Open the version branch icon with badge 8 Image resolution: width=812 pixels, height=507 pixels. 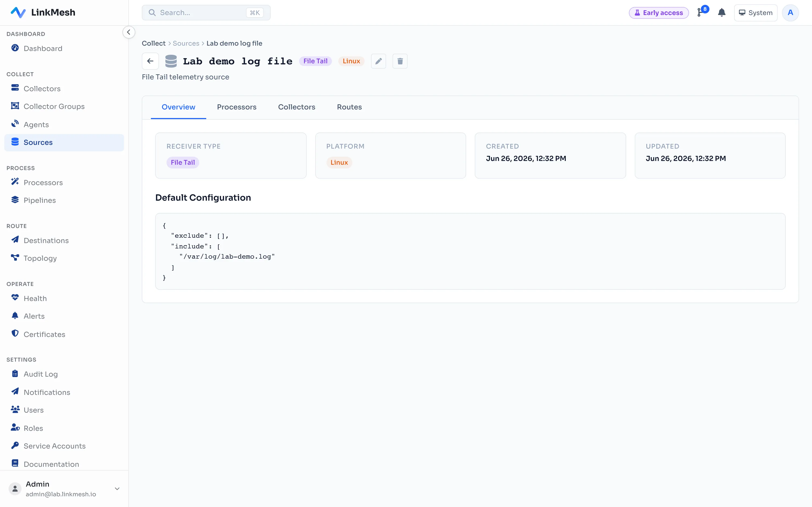pyautogui.click(x=702, y=12)
